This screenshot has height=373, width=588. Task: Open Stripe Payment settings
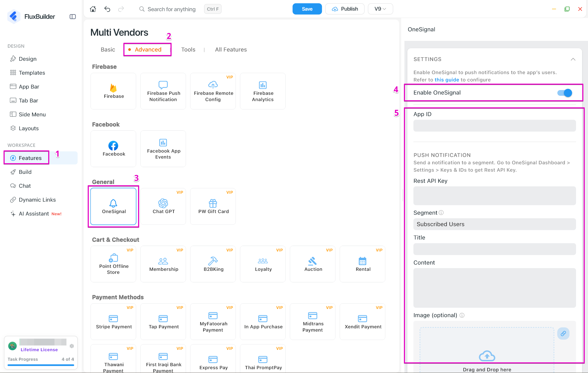coord(113,322)
